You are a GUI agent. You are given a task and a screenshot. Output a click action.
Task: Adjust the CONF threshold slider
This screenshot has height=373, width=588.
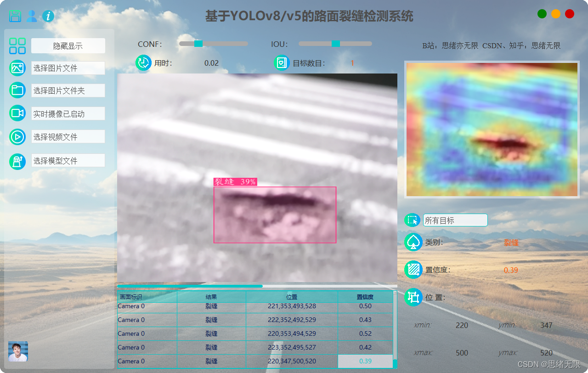coord(198,44)
